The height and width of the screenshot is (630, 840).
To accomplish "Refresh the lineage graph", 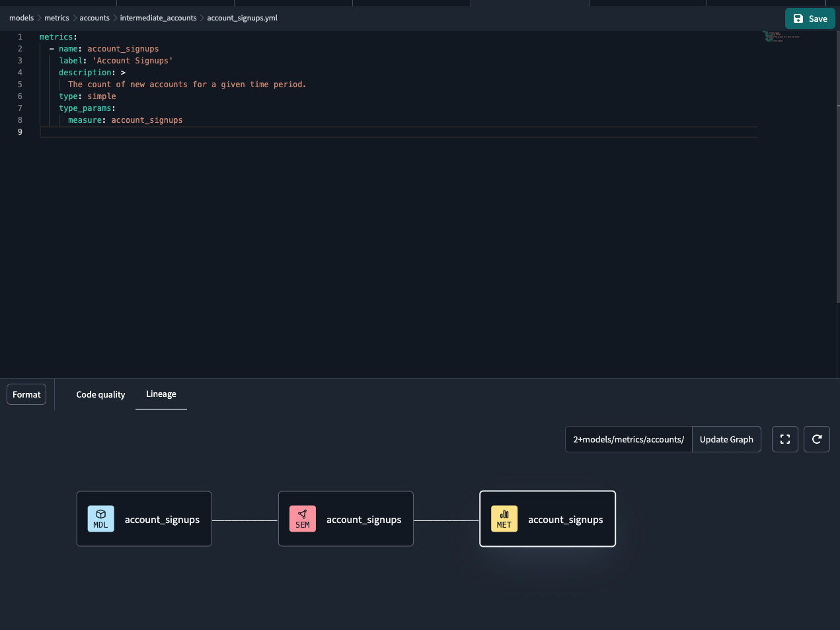I will (816, 439).
